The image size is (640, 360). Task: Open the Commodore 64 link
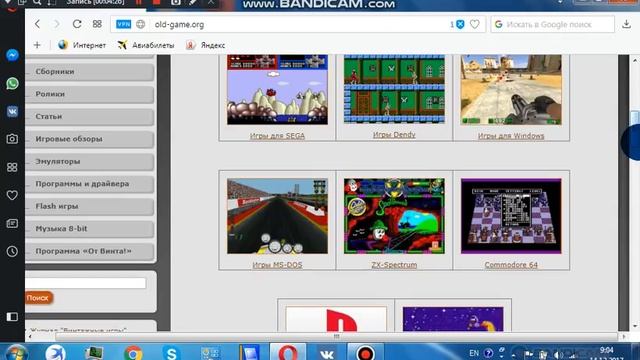[x=511, y=264]
